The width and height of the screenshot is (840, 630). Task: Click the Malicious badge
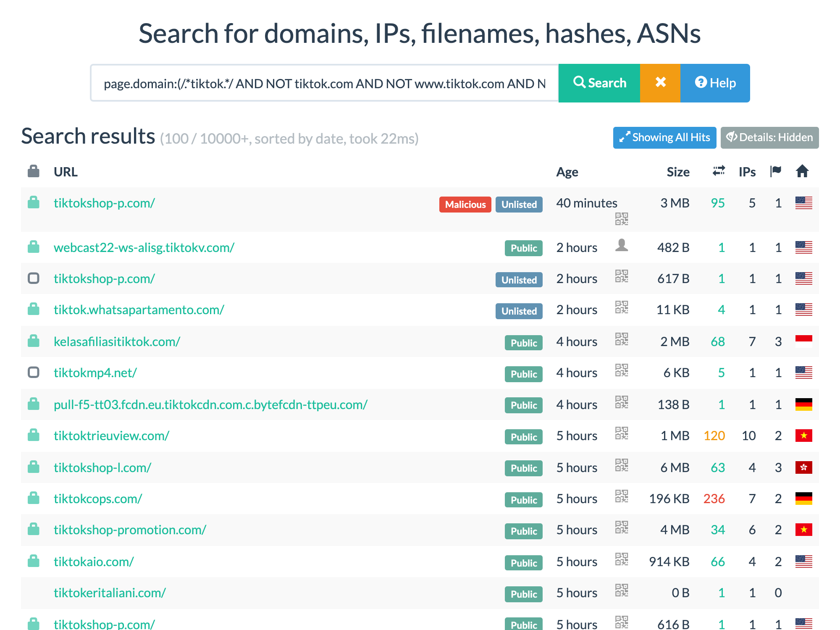pyautogui.click(x=465, y=205)
